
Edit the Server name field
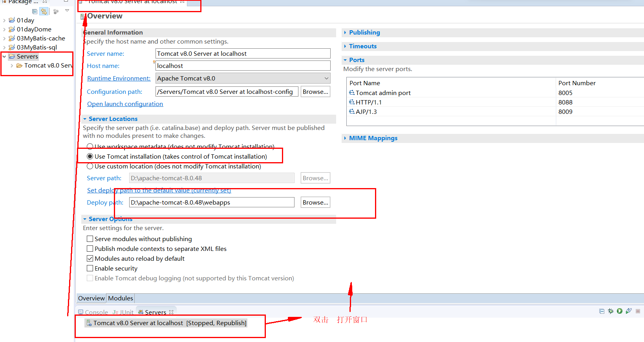(x=243, y=53)
